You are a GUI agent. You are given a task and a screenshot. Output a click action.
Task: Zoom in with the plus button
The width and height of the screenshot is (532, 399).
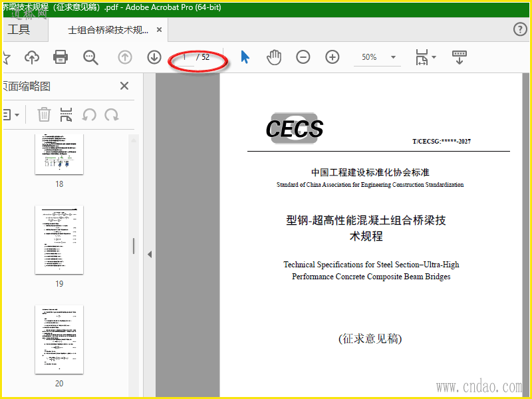[332, 57]
